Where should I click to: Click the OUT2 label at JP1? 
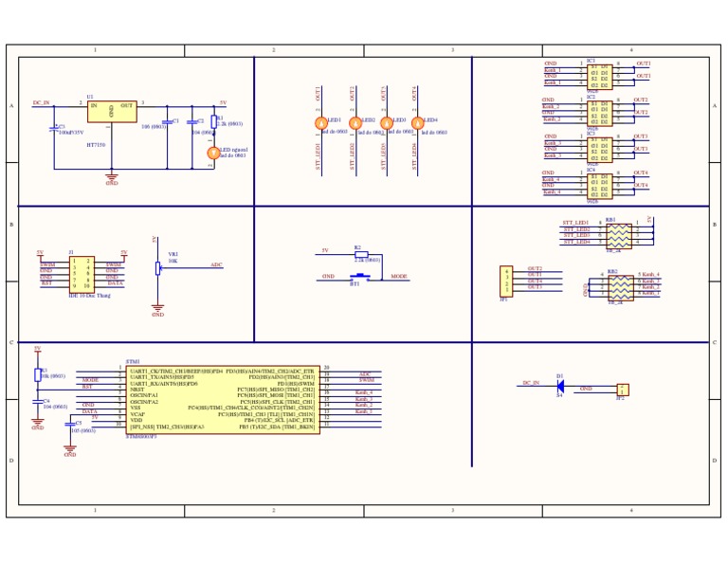pos(535,268)
